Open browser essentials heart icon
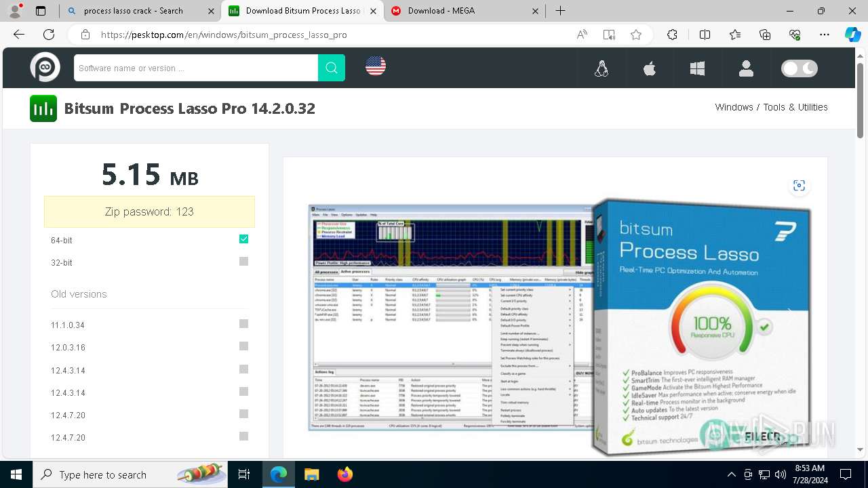Image resolution: width=868 pixels, height=488 pixels. coord(795,35)
